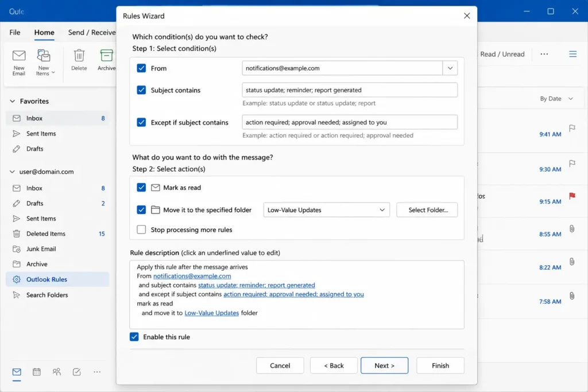
Task: Click the Back button
Action: click(334, 366)
